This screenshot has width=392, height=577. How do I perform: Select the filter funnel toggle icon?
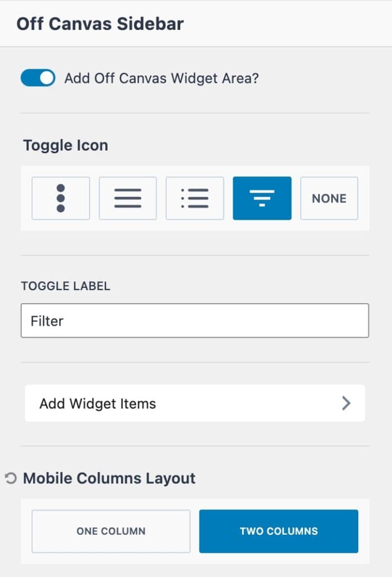point(262,198)
